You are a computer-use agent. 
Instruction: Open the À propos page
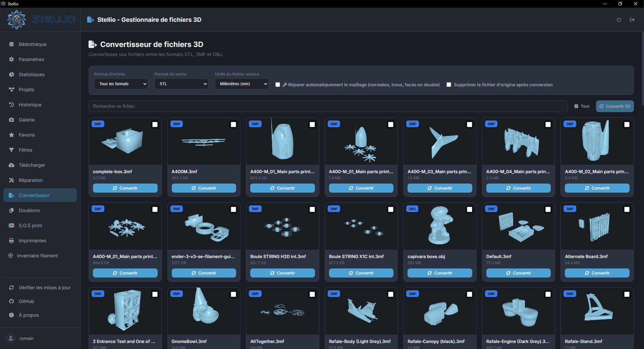point(40,315)
